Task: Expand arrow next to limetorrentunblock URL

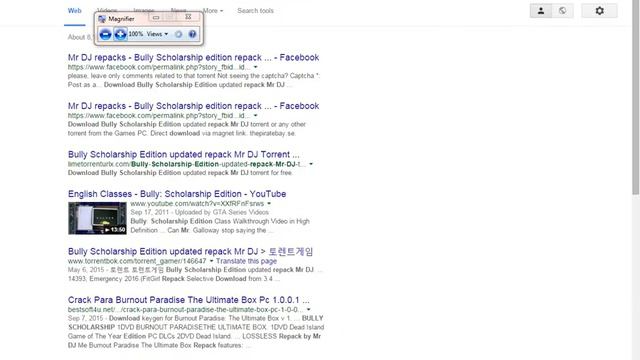Action: pos(311,164)
